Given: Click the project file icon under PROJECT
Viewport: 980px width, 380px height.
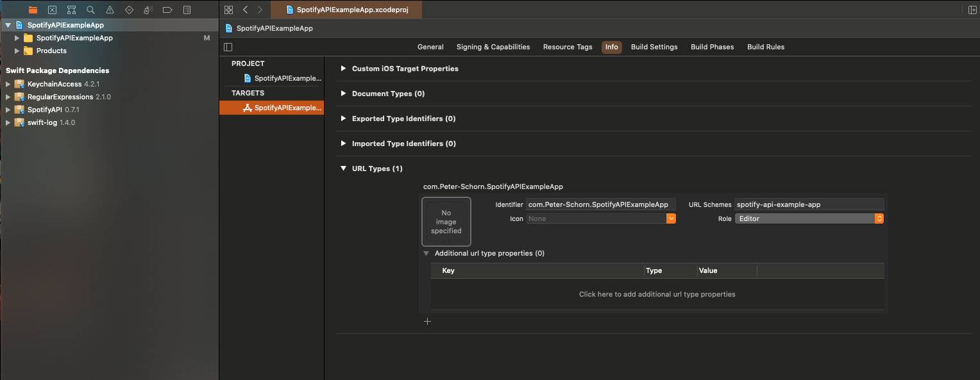Looking at the screenshot, I should click(x=248, y=78).
